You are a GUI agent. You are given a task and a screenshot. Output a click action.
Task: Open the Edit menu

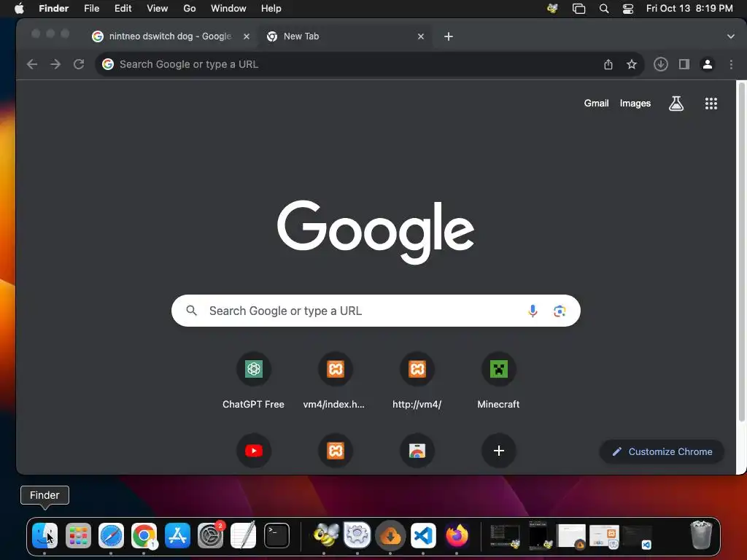coord(123,9)
